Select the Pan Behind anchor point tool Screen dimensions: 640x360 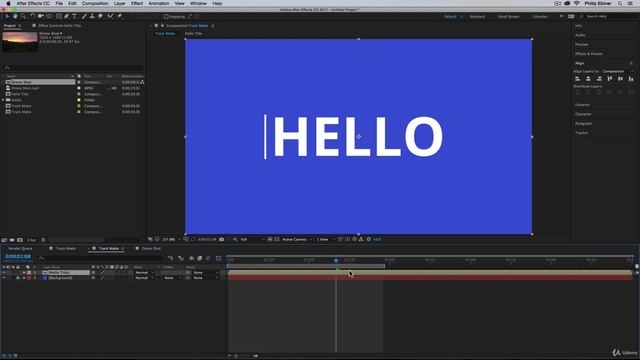click(49, 16)
